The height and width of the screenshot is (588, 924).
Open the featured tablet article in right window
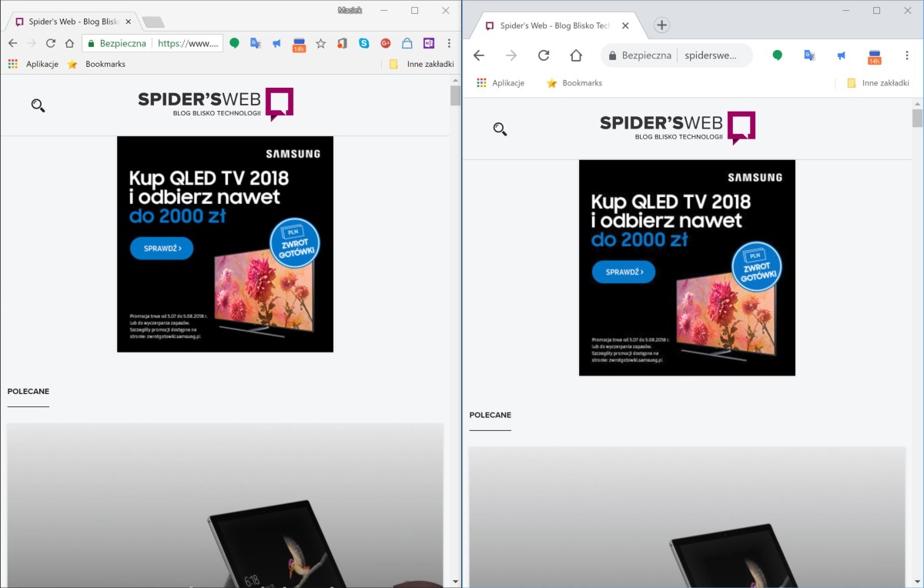coord(688,516)
